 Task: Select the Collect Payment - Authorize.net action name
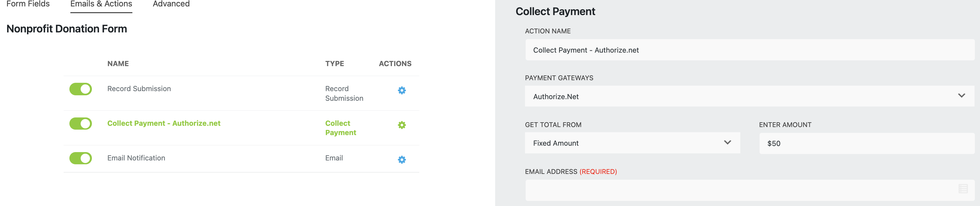coord(164,123)
